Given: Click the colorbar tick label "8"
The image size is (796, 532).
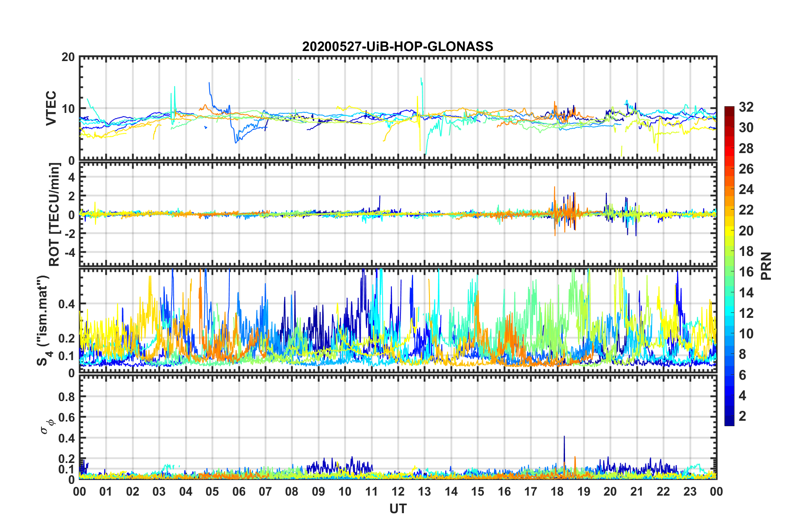Looking at the screenshot, I should (742, 354).
